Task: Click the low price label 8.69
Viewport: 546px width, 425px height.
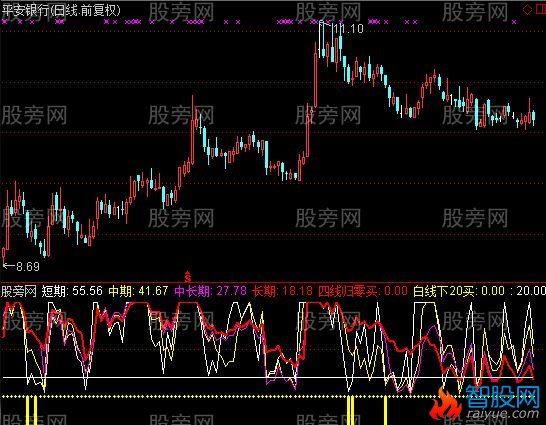Action: tap(28, 267)
